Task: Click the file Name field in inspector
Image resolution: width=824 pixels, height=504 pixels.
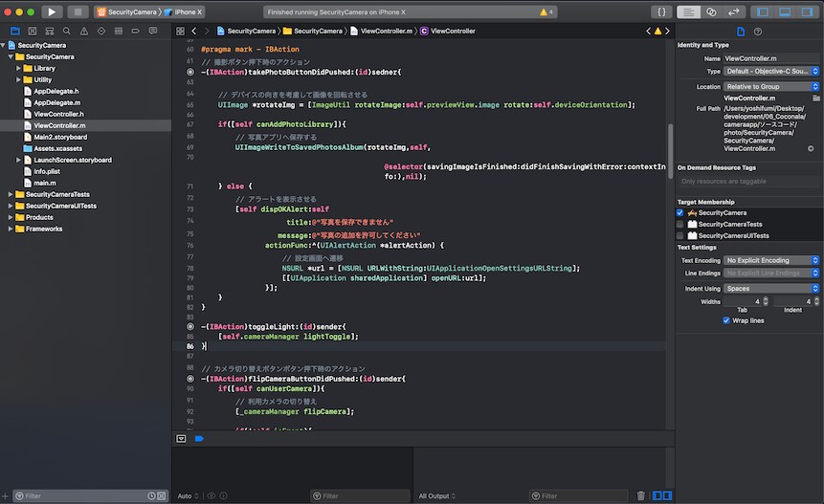Action: 771,58
